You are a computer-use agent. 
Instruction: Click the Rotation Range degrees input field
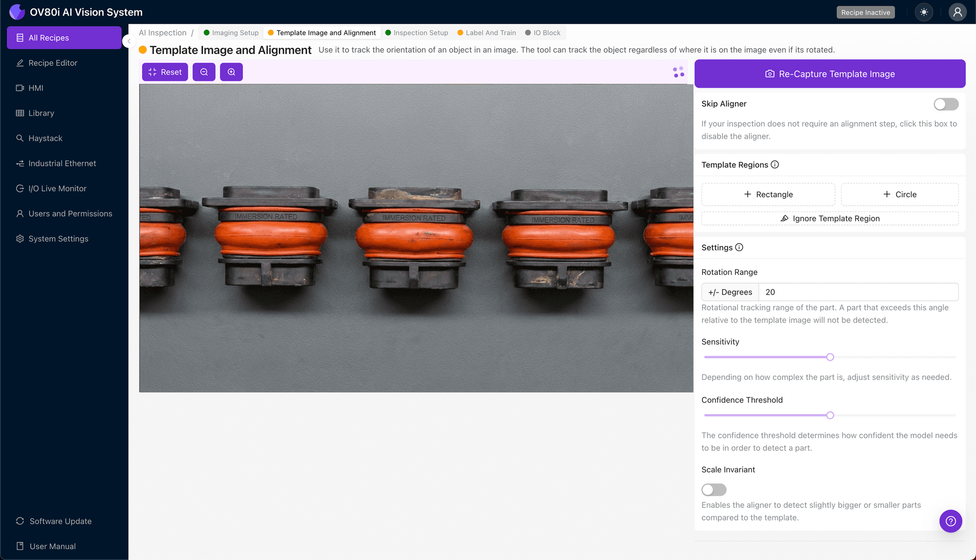[858, 292]
